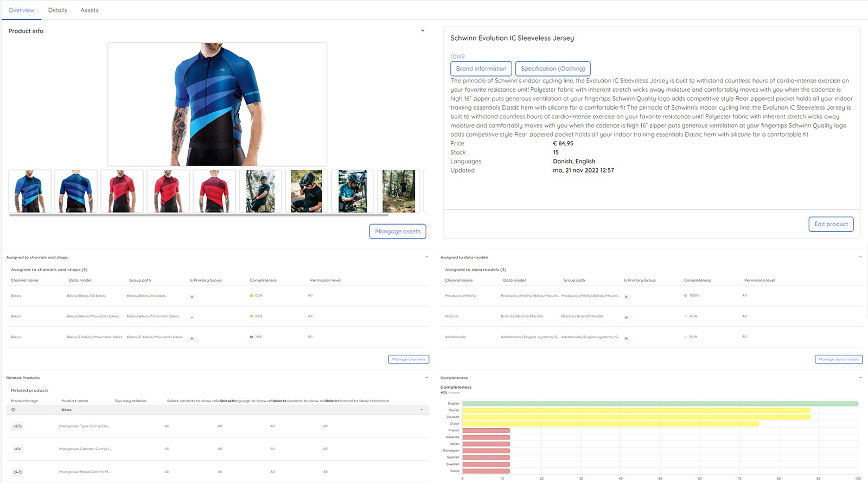Click the grey N/A status dot in Additionals row
Viewport: 868px width, 483px height.
[686, 337]
